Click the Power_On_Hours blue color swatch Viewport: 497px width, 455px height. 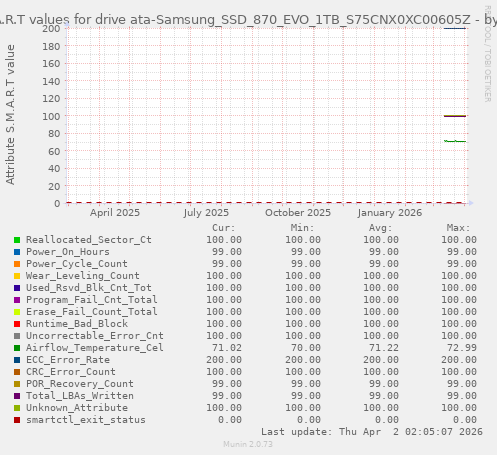point(17,252)
